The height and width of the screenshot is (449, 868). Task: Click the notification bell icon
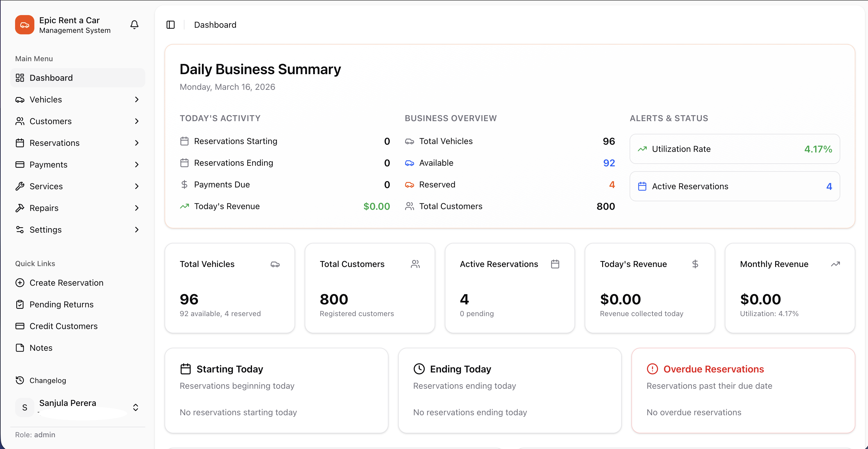134,25
